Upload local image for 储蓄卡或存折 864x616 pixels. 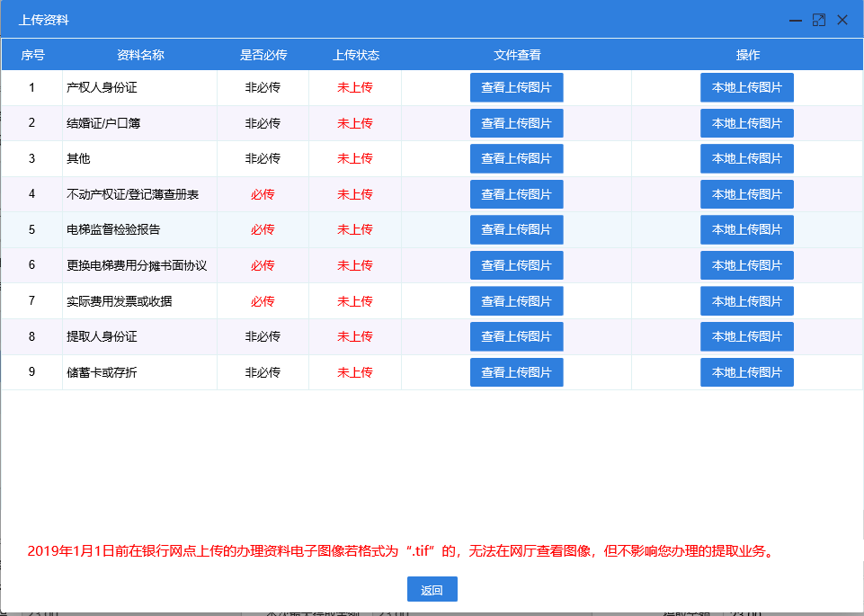pos(746,372)
